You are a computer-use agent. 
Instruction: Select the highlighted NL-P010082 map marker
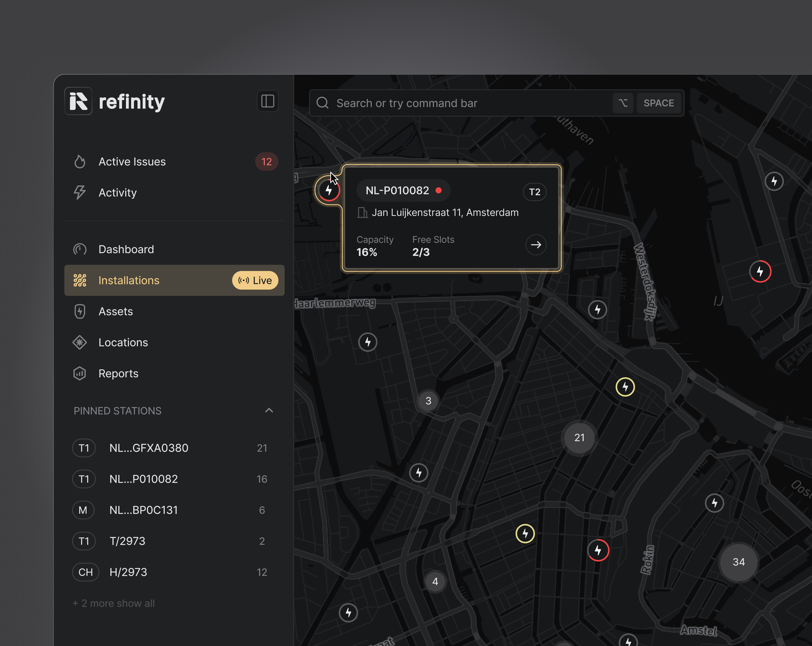point(329,190)
